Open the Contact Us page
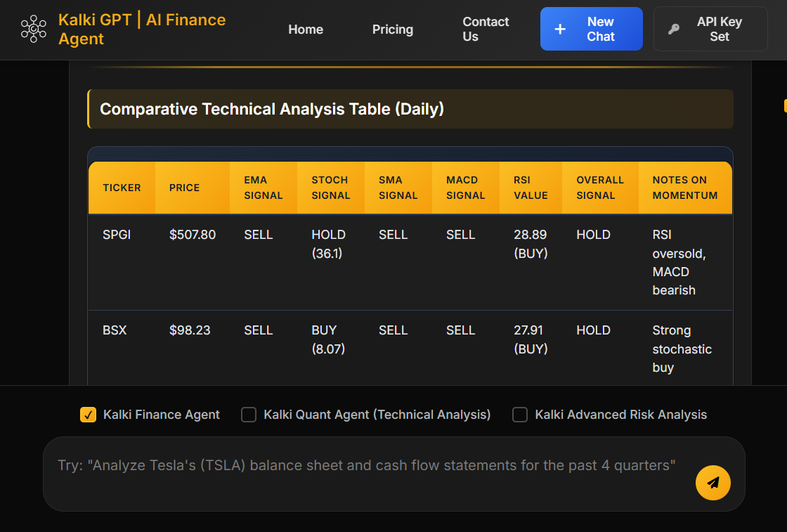 (486, 29)
